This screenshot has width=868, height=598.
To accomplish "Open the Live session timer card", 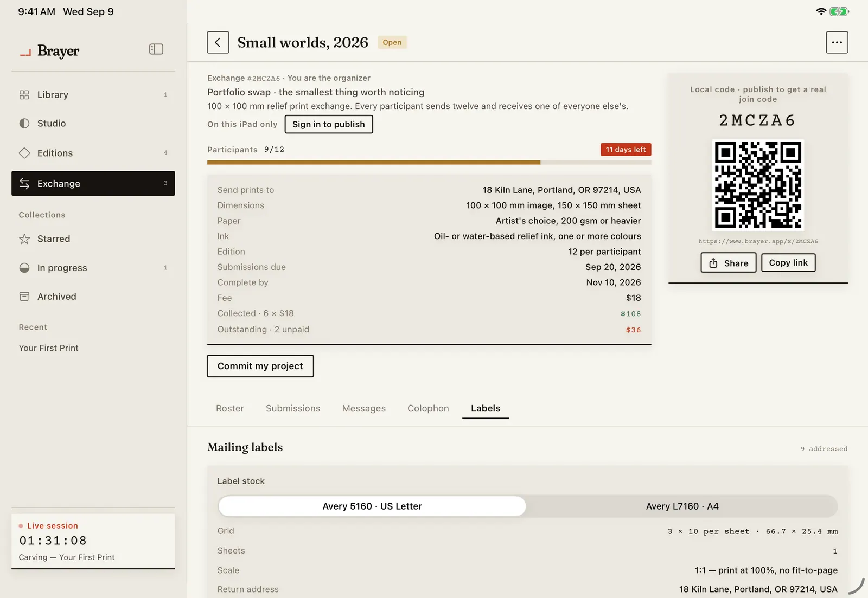I will (93, 541).
